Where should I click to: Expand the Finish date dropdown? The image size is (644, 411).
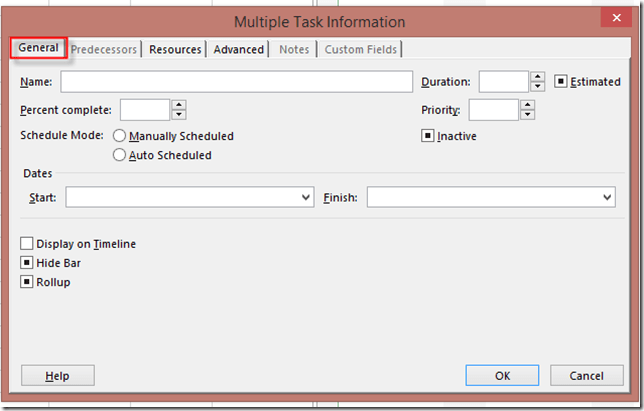(x=607, y=198)
